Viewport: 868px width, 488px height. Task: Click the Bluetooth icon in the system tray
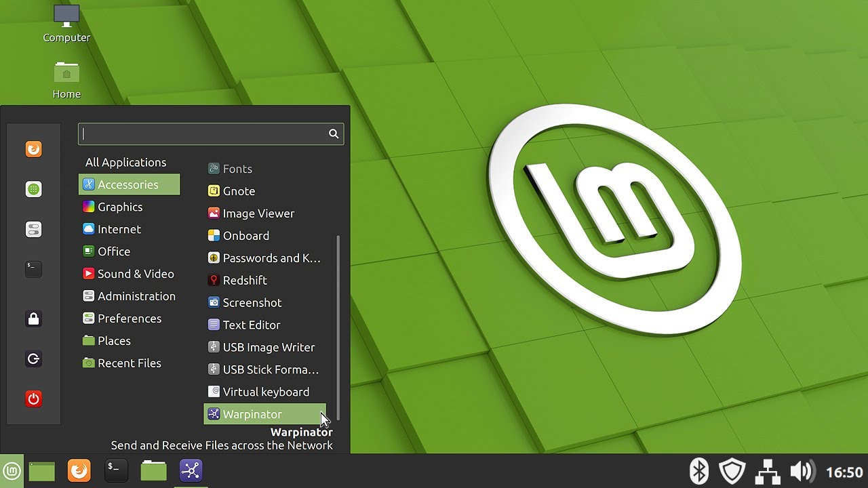(699, 470)
